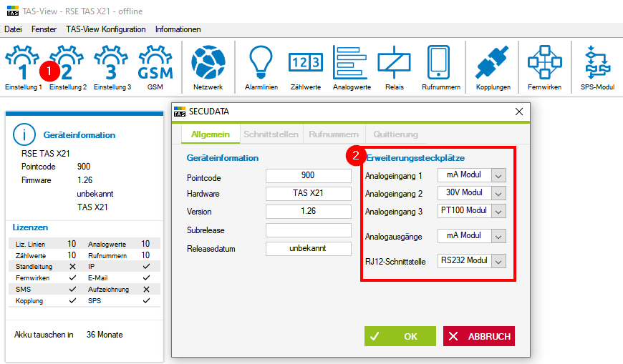Image resolution: width=623 pixels, height=364 pixels.
Task: Open Relais toolbar icon
Action: 394,62
